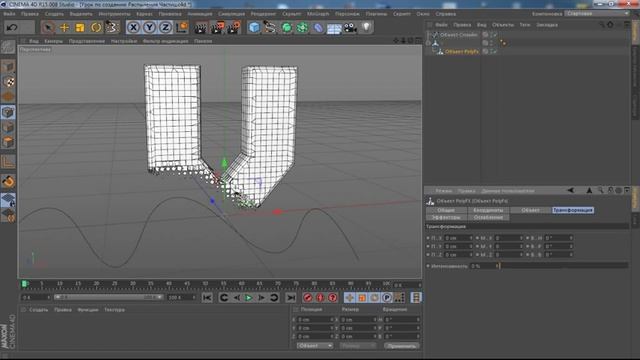640x360 pixels.
Task: Open the Material Manager Создать menu
Action: (x=38, y=310)
